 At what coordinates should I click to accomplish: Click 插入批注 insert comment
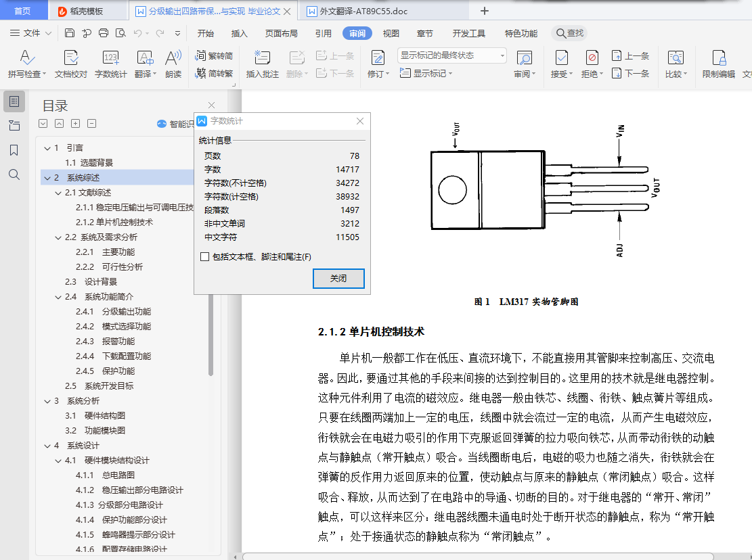tap(263, 64)
